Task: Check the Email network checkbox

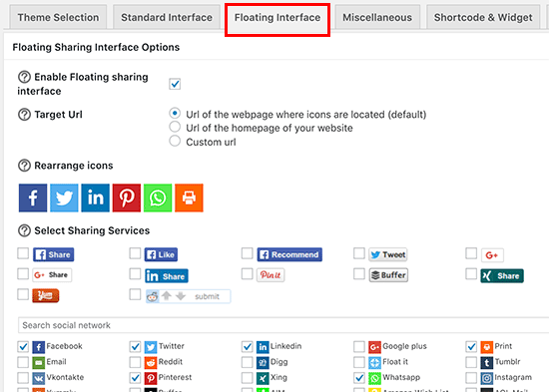Action: click(23, 362)
